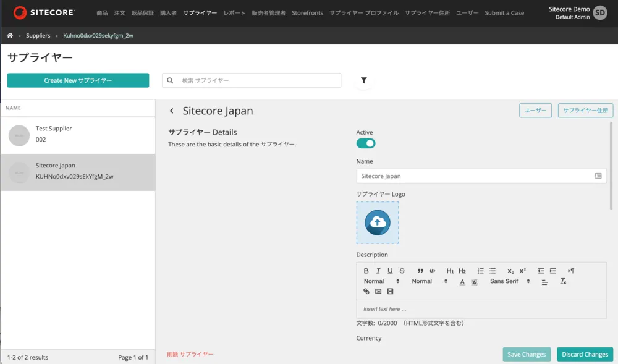Insert a numbered list
The image size is (618, 364).
480,271
